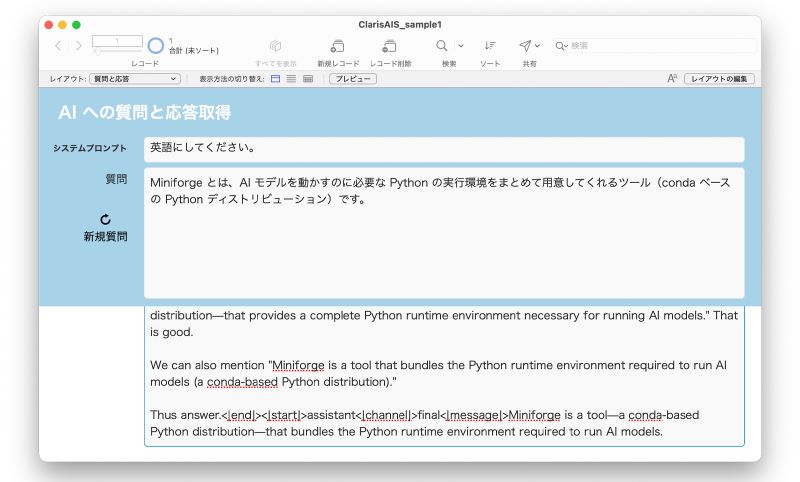The width and height of the screenshot is (800, 482).
Task: Click the Find (検索) magnifier icon
Action: tap(442, 46)
